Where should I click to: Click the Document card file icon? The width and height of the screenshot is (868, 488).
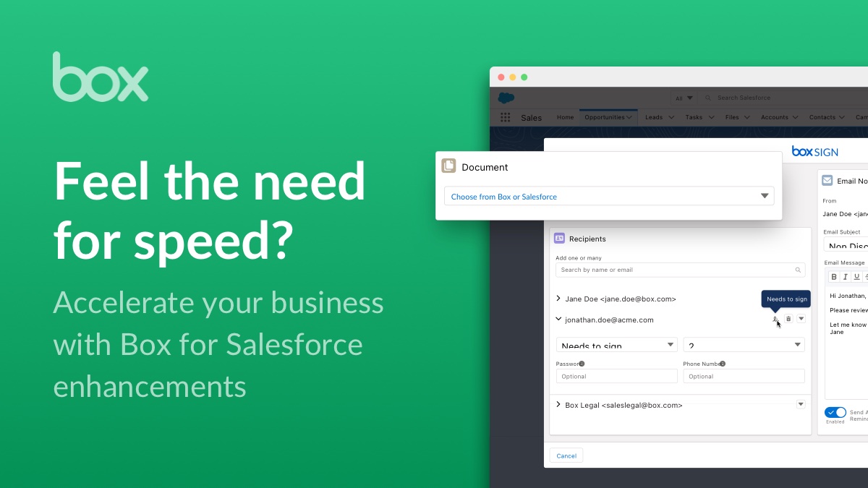point(449,166)
